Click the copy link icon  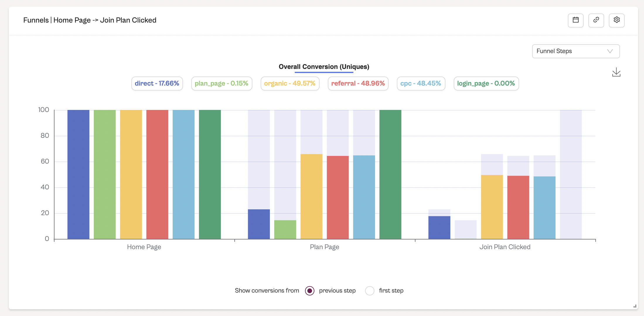[x=596, y=20]
